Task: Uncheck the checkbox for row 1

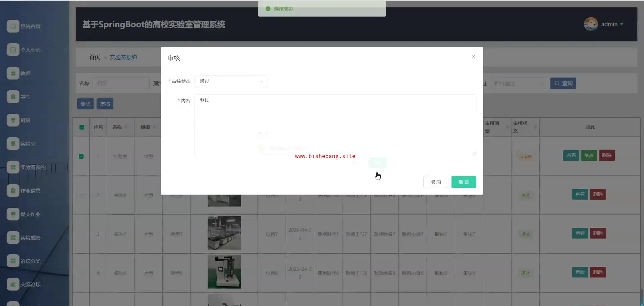Action: coord(81,156)
